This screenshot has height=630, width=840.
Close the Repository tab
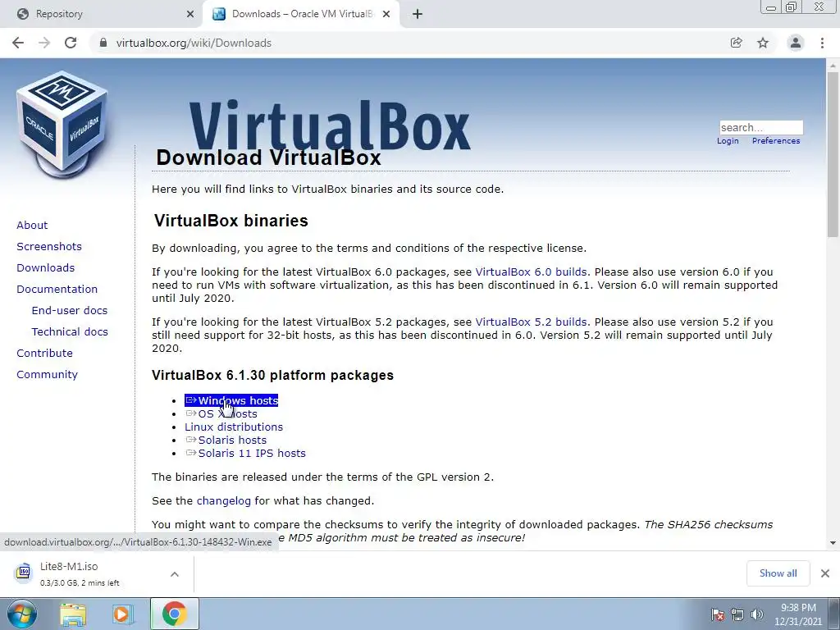tap(190, 14)
